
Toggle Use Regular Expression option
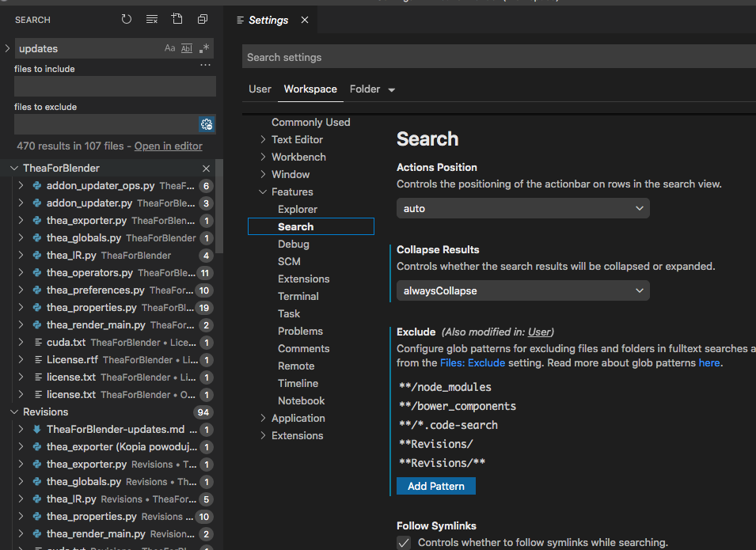tap(204, 48)
